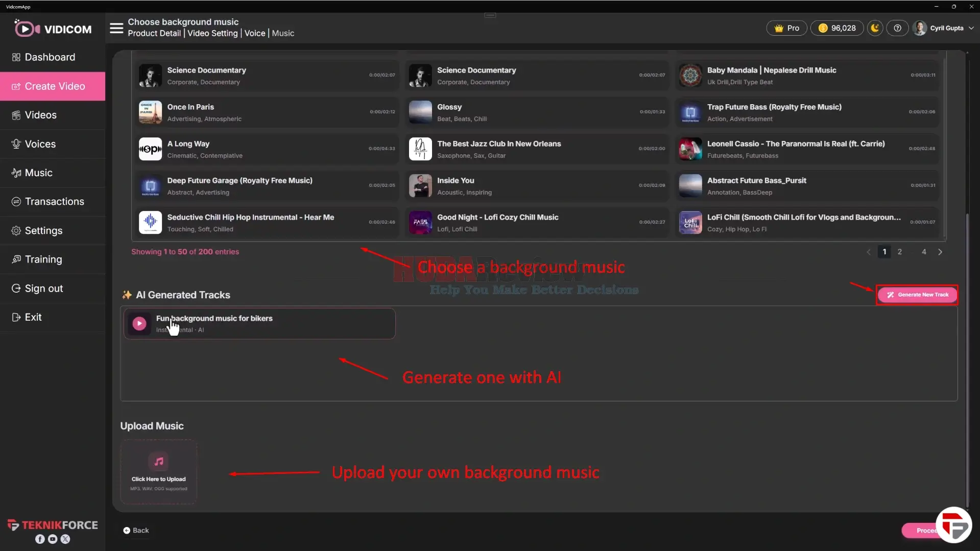The width and height of the screenshot is (980, 551).
Task: Expand the Cyril Gupta account dropdown
Action: [971, 28]
